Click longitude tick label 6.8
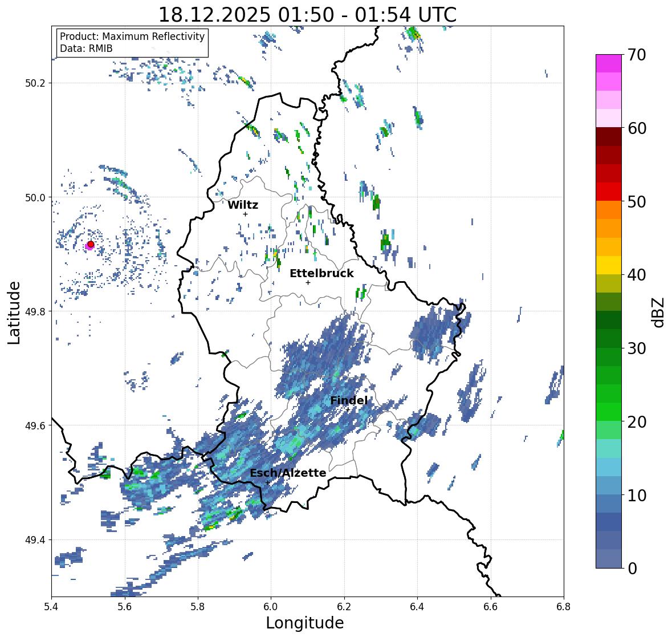 click(564, 606)
